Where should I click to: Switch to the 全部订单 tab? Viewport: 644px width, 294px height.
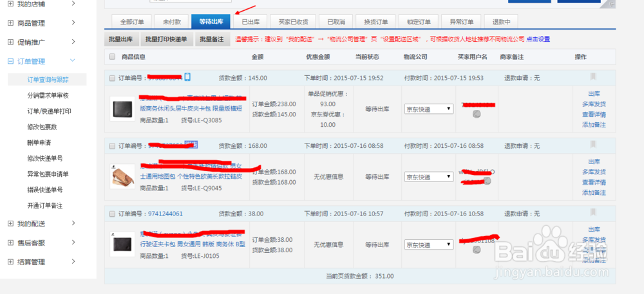(132, 22)
